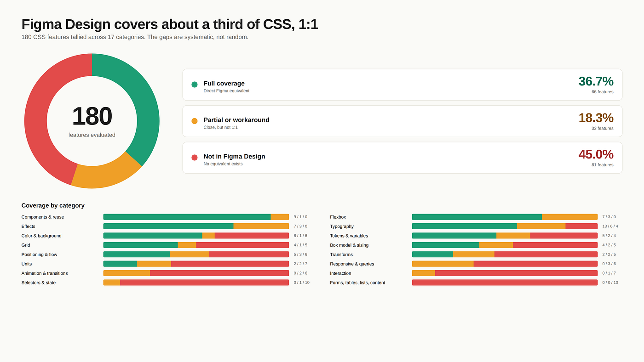The width and height of the screenshot is (644, 362).
Task: Click the green Full coverage legend dot
Action: pyautogui.click(x=195, y=85)
